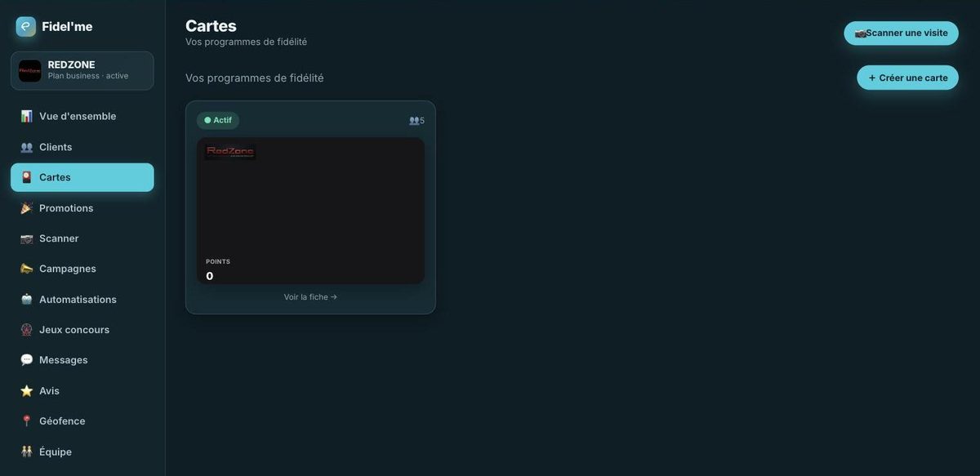Open the Vue d'ensemble menu item
980x476 pixels.
point(82,116)
